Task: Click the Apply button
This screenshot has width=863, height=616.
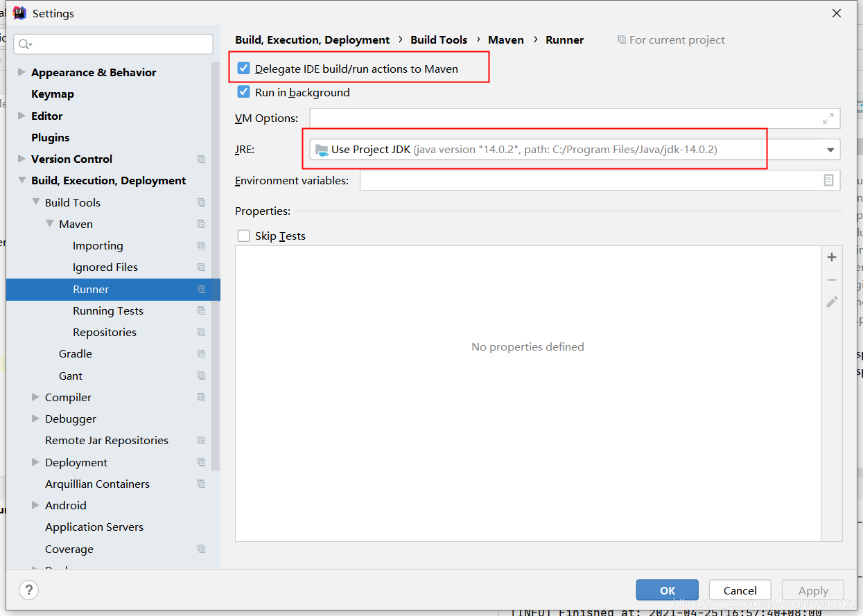Action: tap(813, 590)
